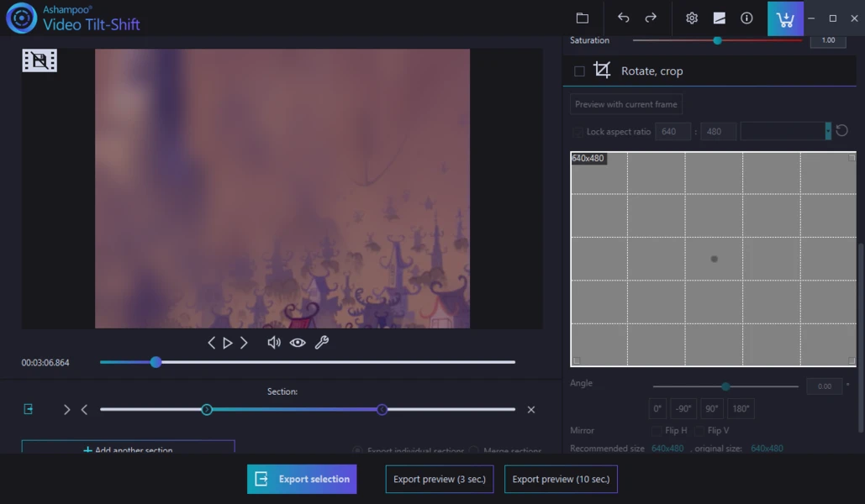Select Export individual sections radio
865x504 pixels.
tap(357, 450)
